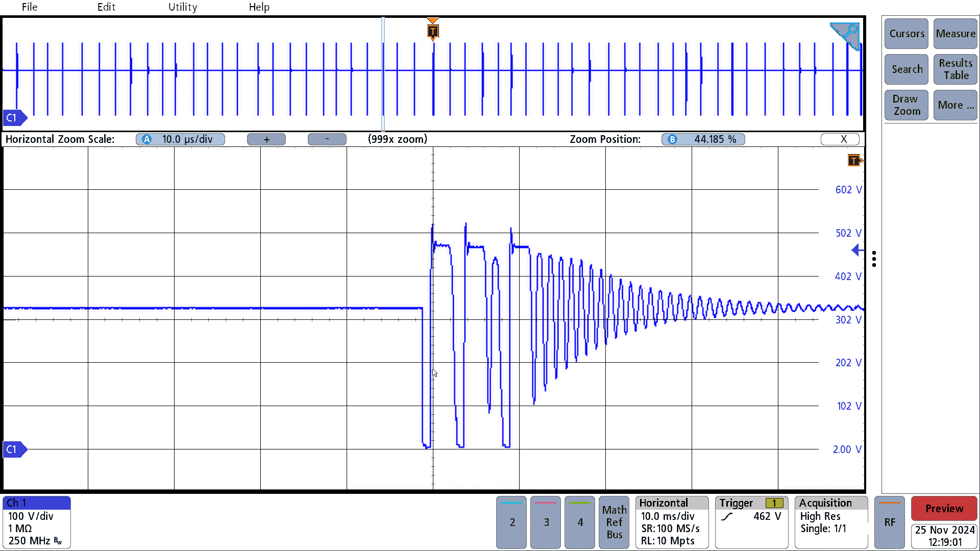Click the trigger level T indicator at right edge
Screen dimensions: 980x551
(855, 161)
